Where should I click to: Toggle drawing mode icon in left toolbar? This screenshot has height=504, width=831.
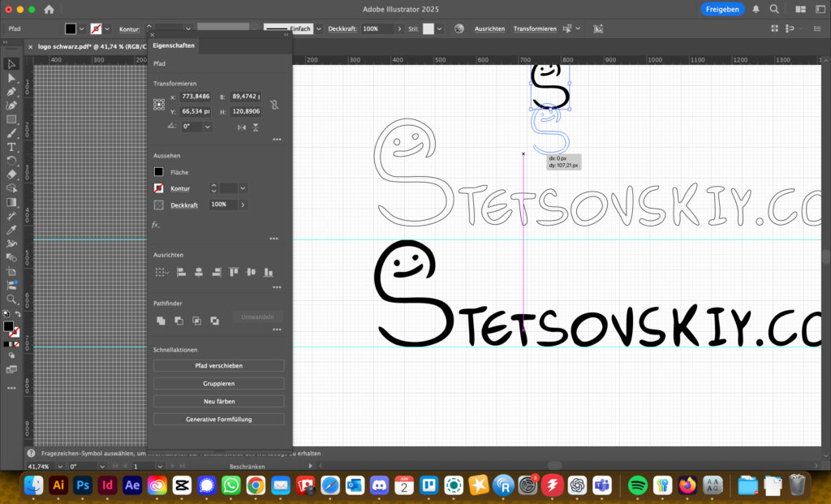click(11, 355)
